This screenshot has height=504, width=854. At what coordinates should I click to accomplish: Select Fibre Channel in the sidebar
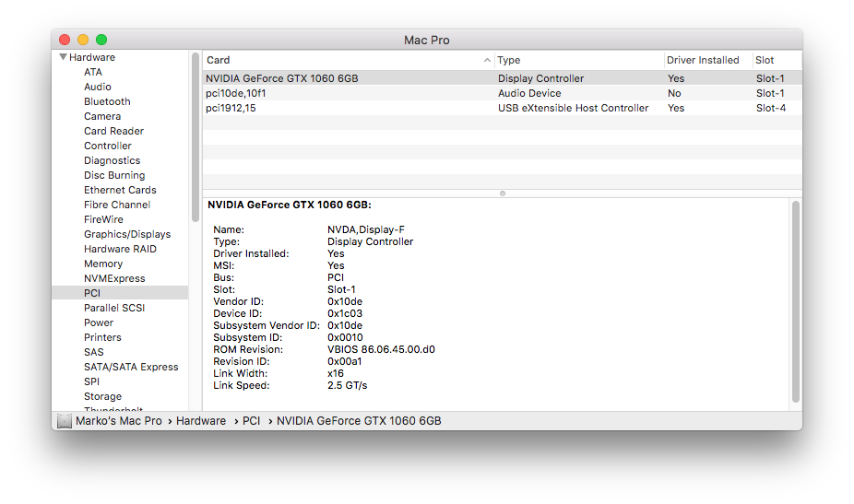[117, 205]
